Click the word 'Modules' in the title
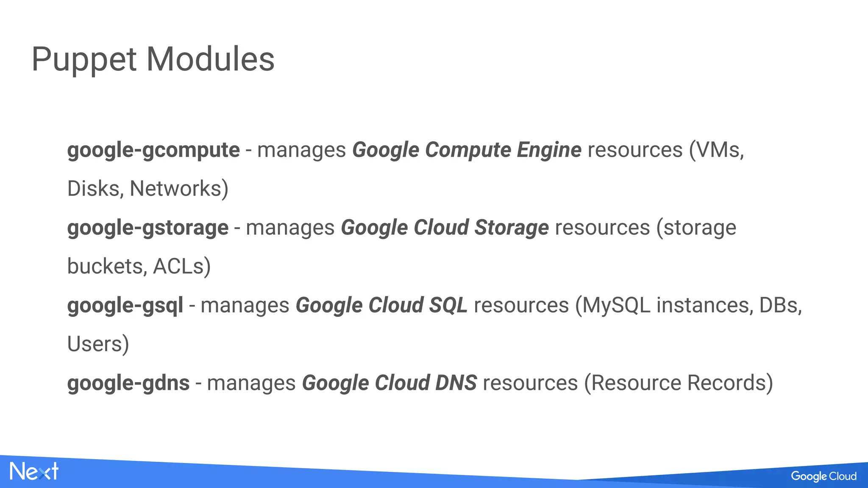The image size is (868, 488). coord(210,59)
